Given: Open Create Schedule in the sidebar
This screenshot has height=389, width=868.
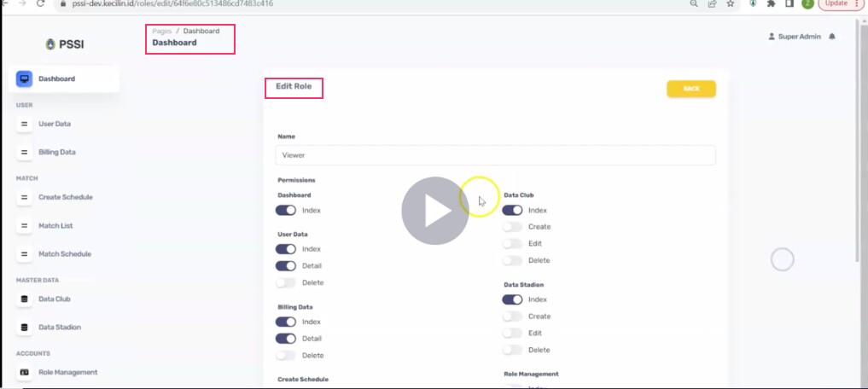Looking at the screenshot, I should pos(66,197).
